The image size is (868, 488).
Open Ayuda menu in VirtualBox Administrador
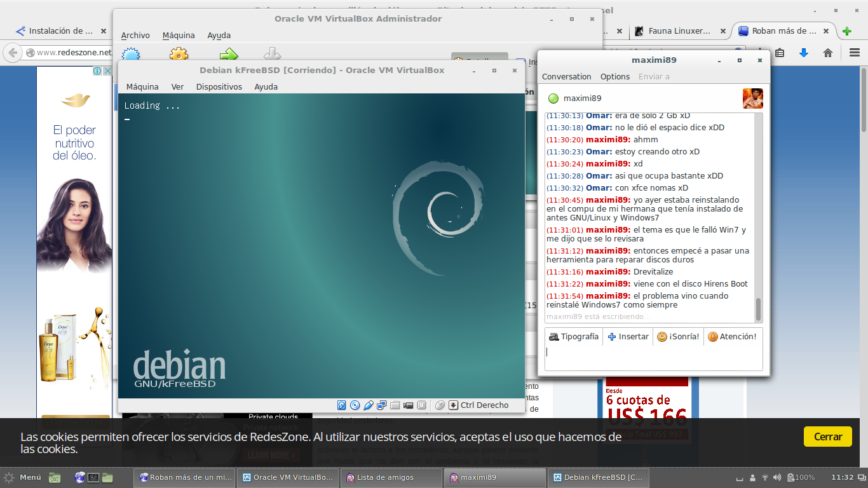[x=219, y=36]
